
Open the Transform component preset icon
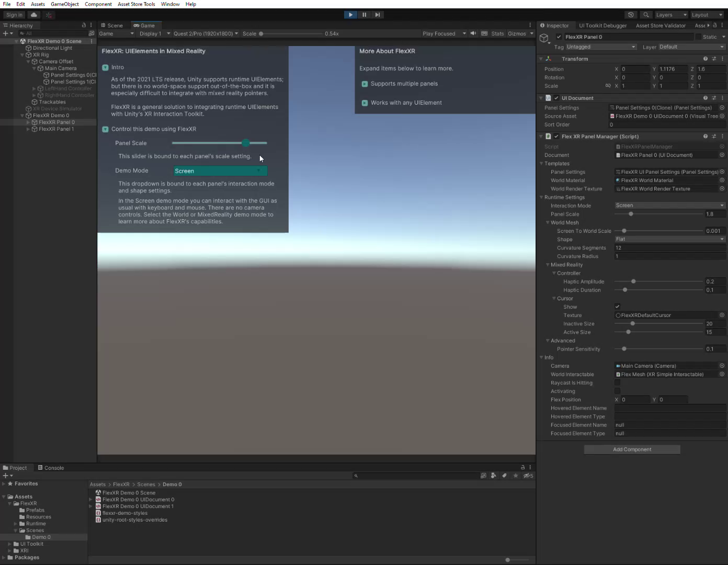tap(714, 59)
